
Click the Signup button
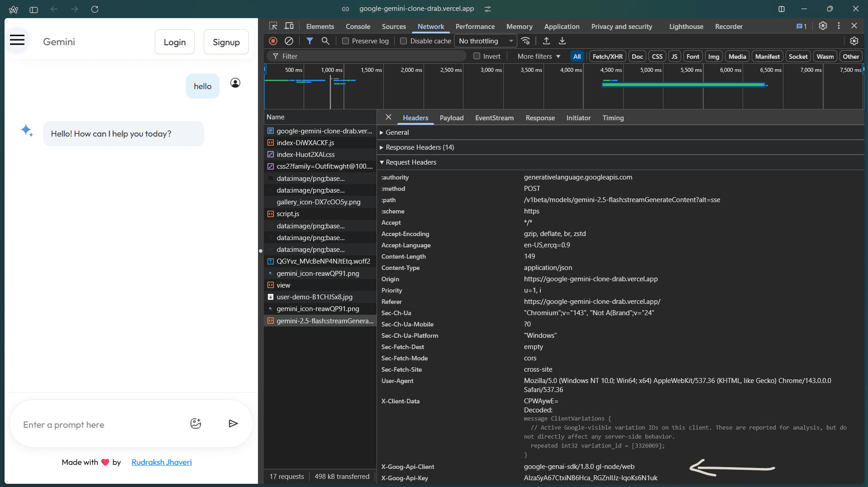pyautogui.click(x=226, y=42)
